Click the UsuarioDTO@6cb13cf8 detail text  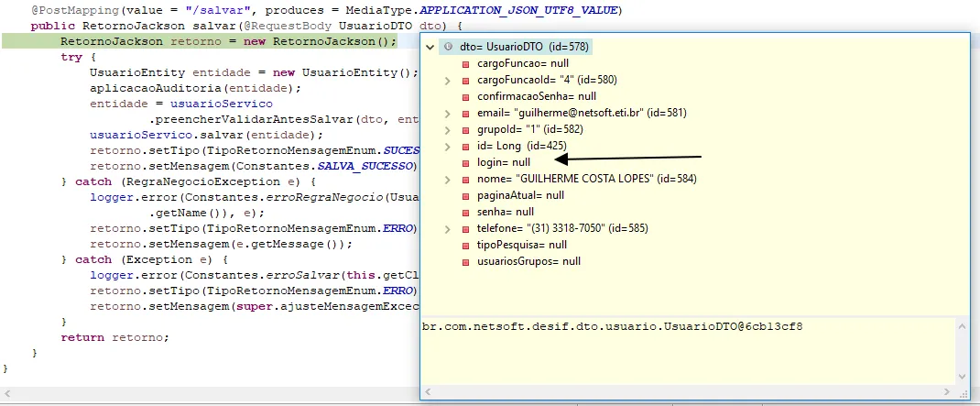coord(612,326)
